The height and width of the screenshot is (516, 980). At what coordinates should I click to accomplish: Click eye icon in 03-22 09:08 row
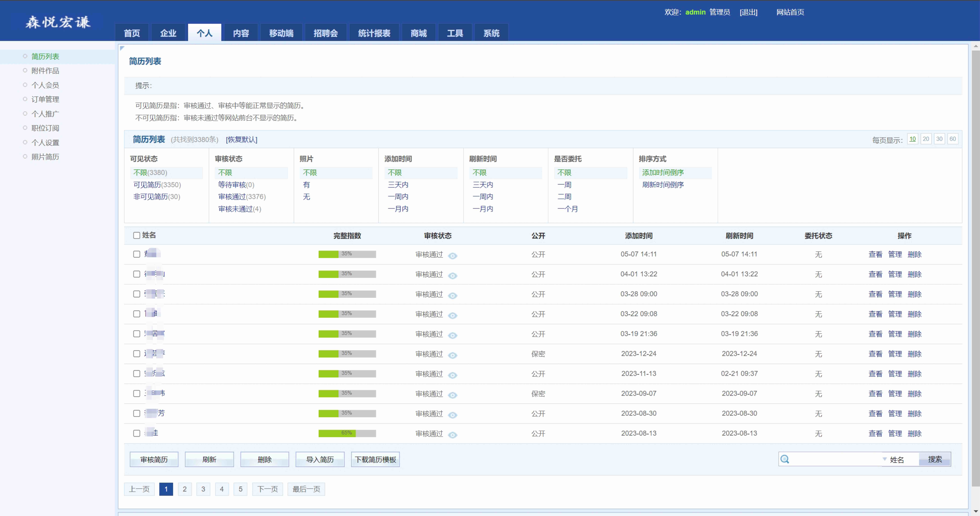click(452, 316)
